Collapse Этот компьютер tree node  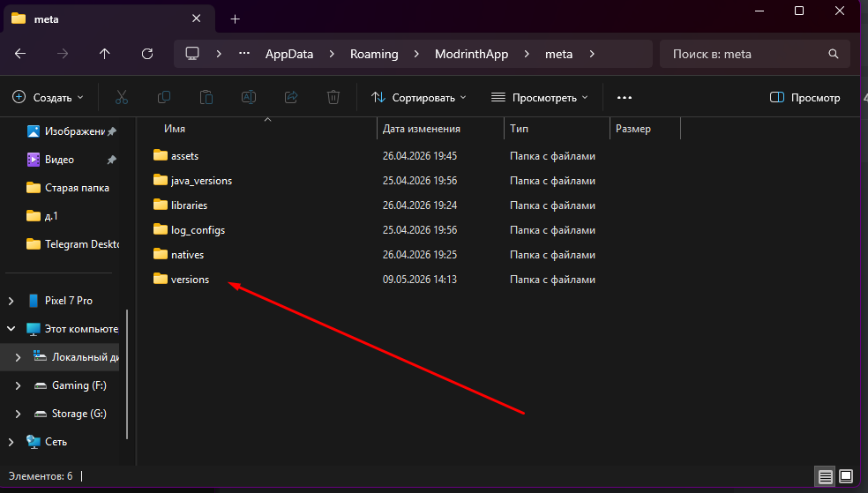pos(11,329)
